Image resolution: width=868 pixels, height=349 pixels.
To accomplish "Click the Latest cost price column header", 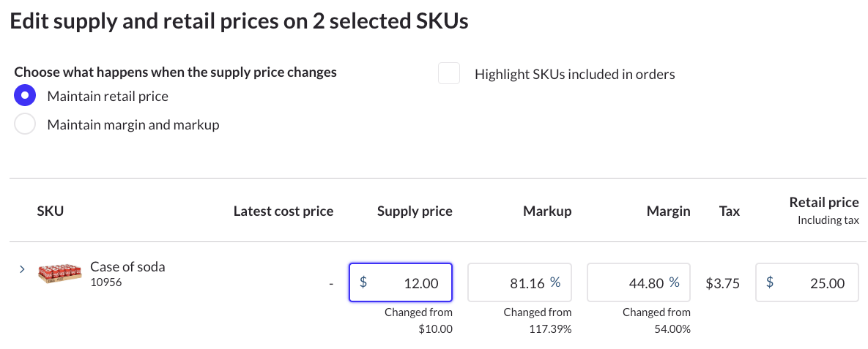I will [x=283, y=211].
